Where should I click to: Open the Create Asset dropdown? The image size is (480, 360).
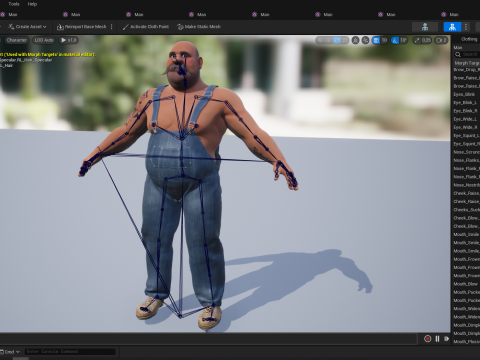click(x=27, y=27)
